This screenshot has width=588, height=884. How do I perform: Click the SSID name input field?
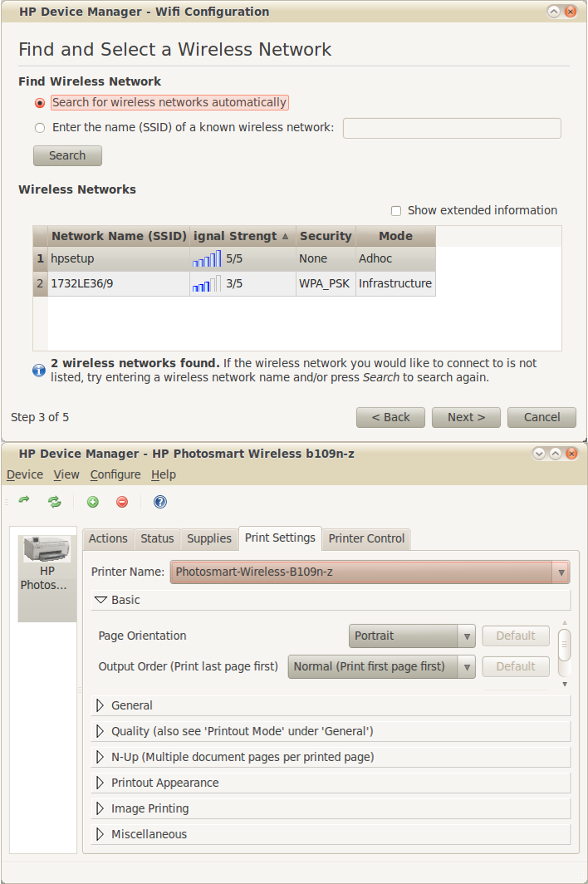pyautogui.click(x=452, y=128)
